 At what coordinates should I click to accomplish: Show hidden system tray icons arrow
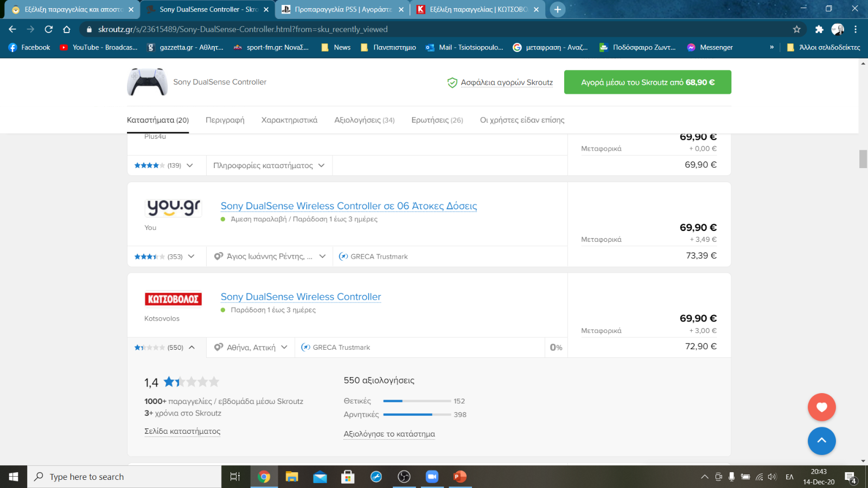pos(704,477)
